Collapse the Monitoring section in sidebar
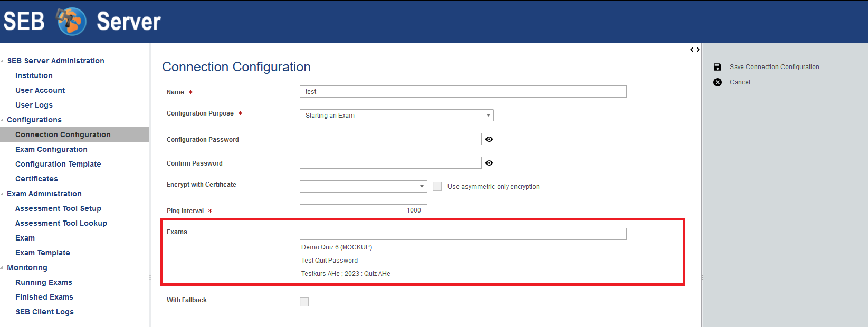The width and height of the screenshot is (868, 327). coord(2,268)
